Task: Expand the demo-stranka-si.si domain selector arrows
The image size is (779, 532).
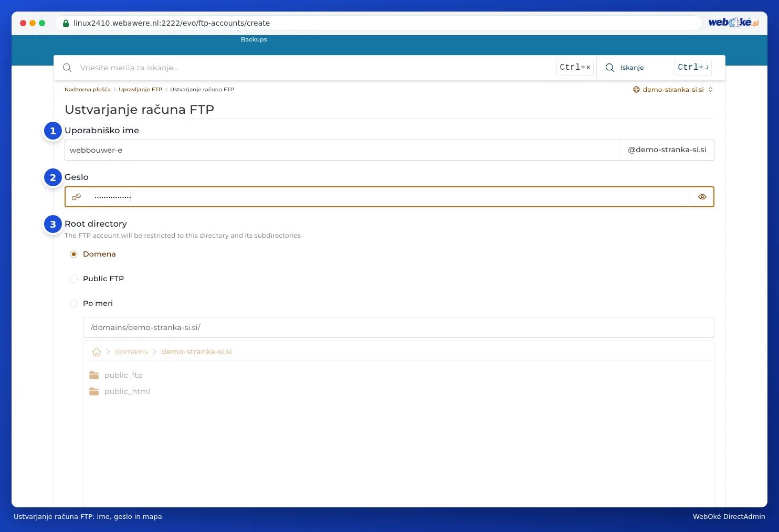Action: 710,90
